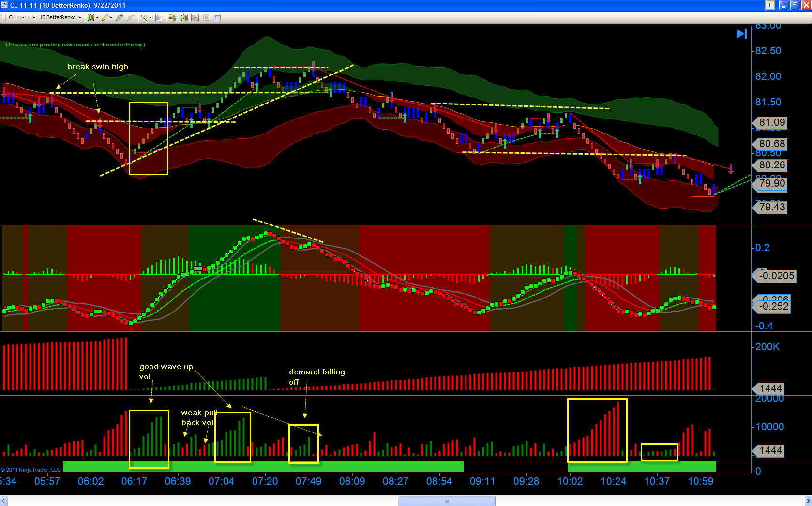This screenshot has height=506, width=812.
Task: Restore down the chart window
Action: 795,5
